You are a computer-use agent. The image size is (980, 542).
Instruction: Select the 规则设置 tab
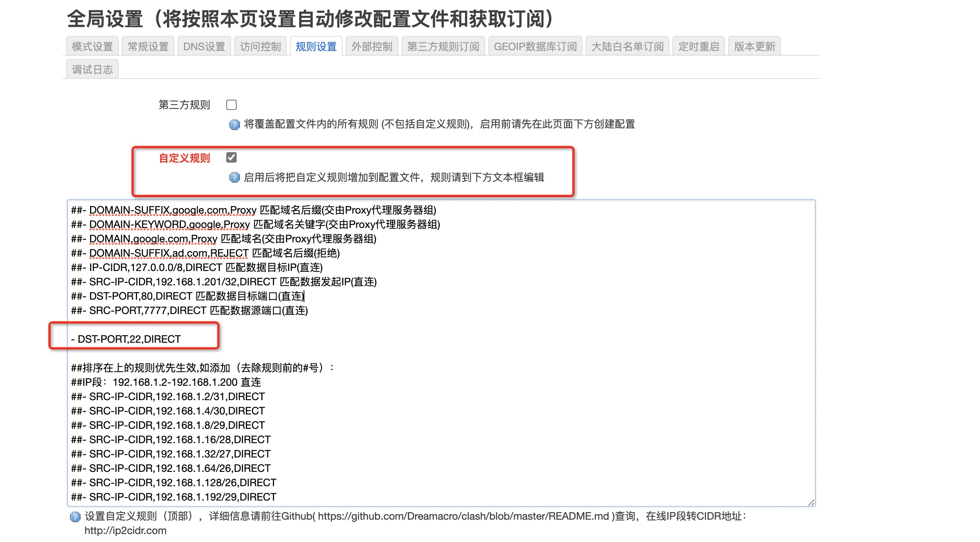[316, 46]
